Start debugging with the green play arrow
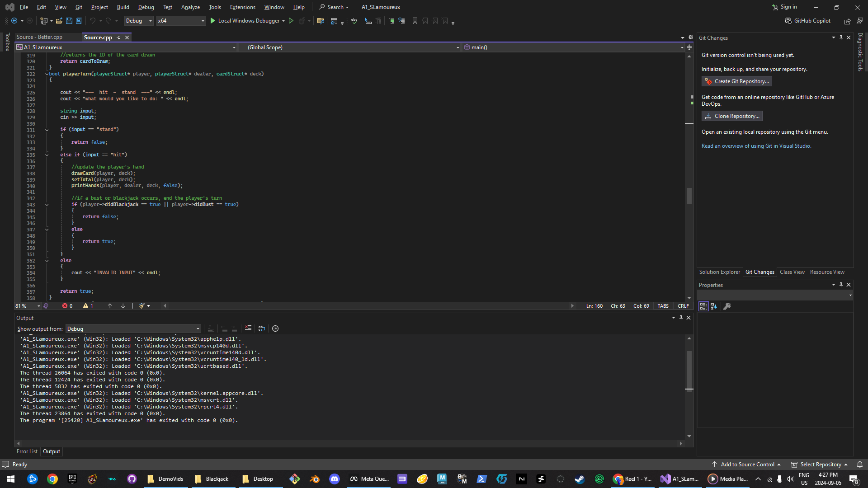This screenshot has height=488, width=868. (x=213, y=21)
